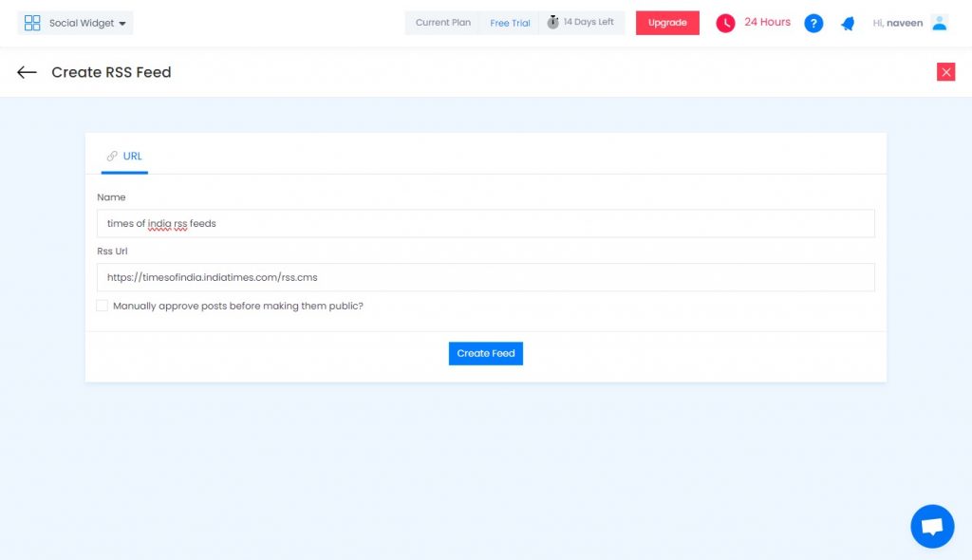Switch to the URL tab

pyautogui.click(x=124, y=157)
